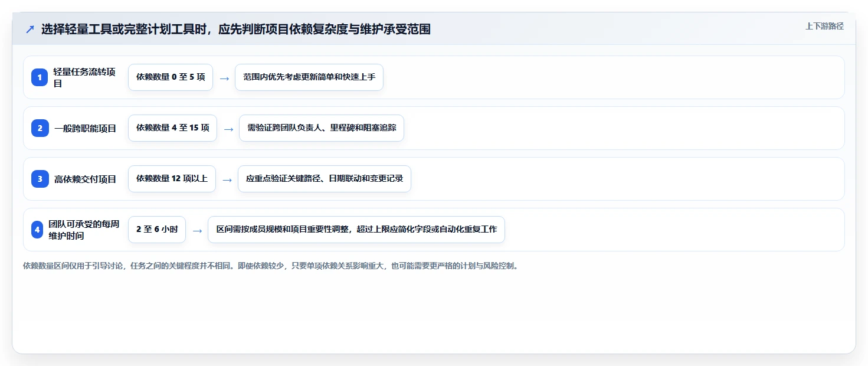
Task: Click the 依赖数量 12 项以上 chip
Action: point(172,179)
